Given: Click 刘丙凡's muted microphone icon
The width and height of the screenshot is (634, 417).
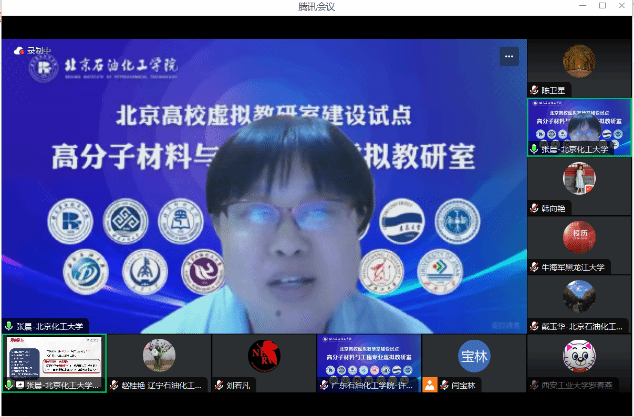Looking at the screenshot, I should (219, 385).
